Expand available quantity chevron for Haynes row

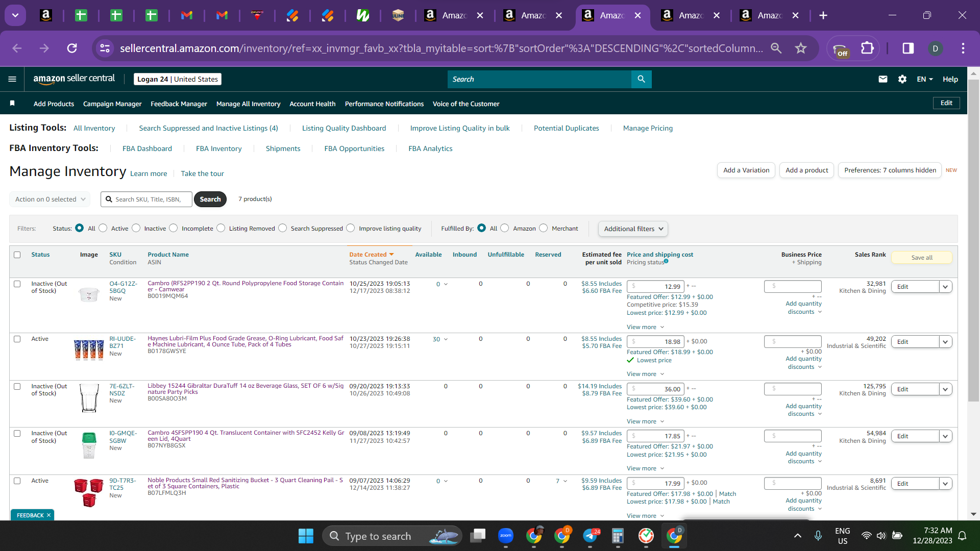446,339
